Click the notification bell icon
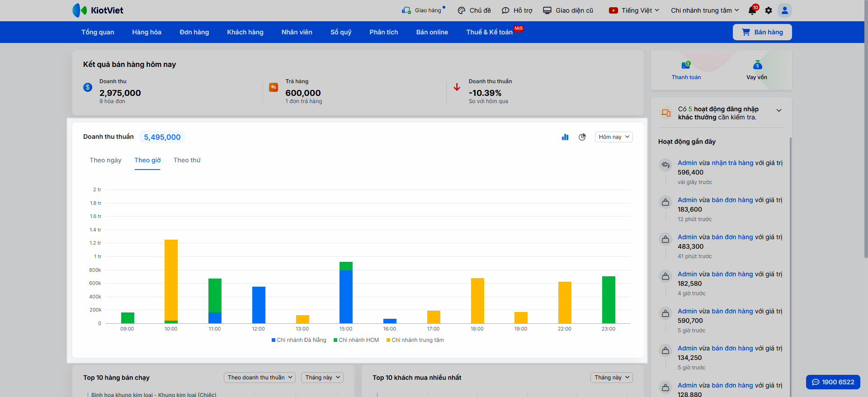This screenshot has height=397, width=868. click(x=752, y=10)
